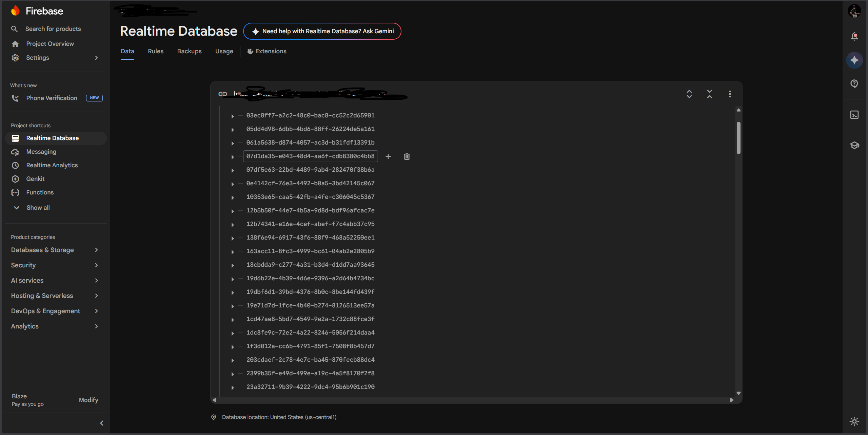Open the Extensions tab

click(267, 51)
